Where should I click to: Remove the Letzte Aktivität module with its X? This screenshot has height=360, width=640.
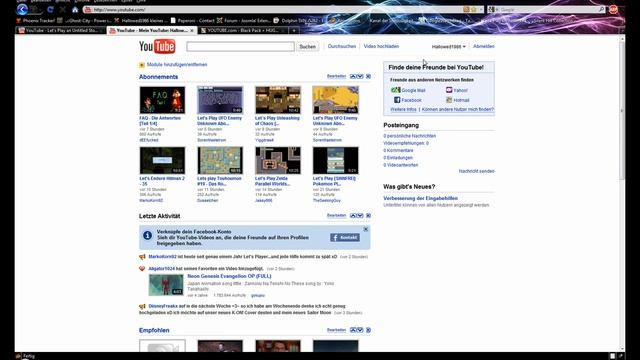(x=368, y=216)
